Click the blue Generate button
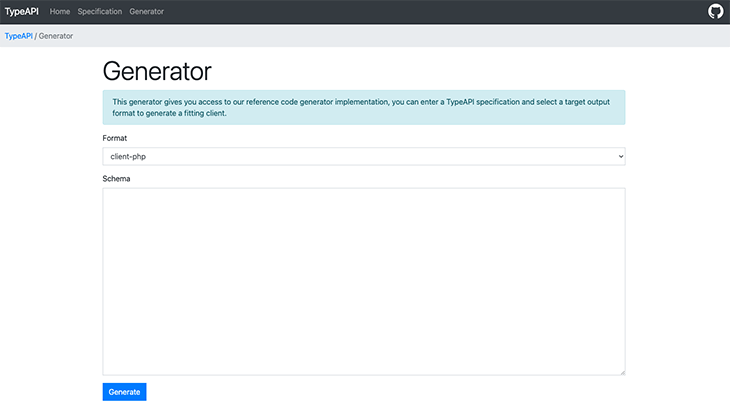The image size is (730, 406). coord(124,392)
